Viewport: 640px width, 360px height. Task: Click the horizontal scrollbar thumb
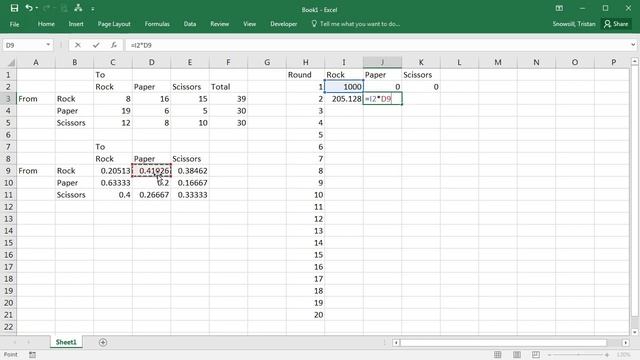coord(504,342)
